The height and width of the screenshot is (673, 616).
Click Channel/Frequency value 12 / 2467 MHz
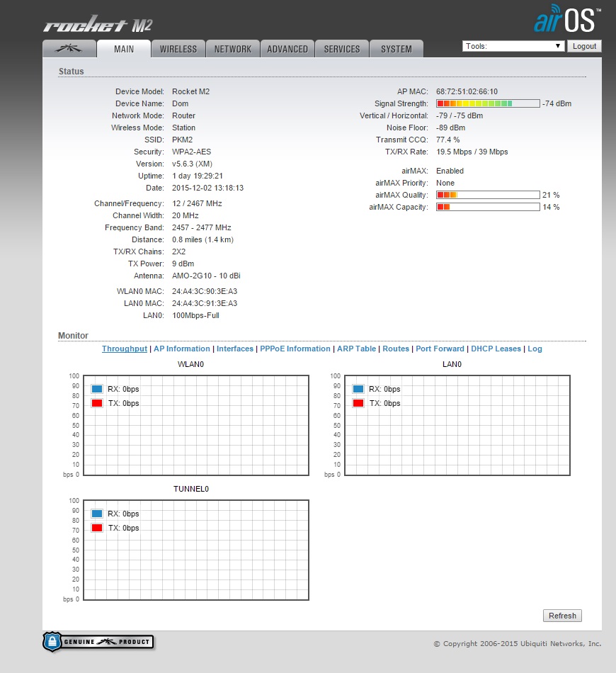click(197, 203)
